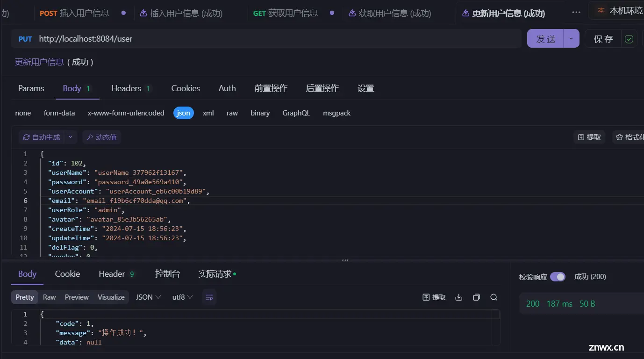The width and height of the screenshot is (644, 359).
Task: Save the request with 保存
Action: click(x=603, y=39)
